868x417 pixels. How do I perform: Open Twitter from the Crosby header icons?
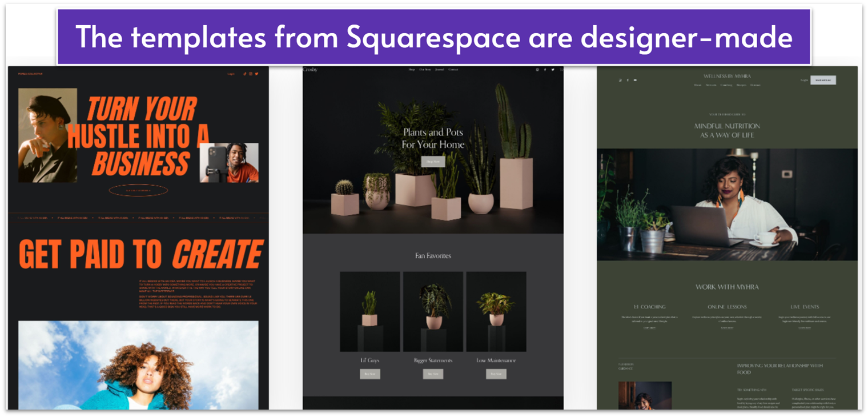[553, 70]
